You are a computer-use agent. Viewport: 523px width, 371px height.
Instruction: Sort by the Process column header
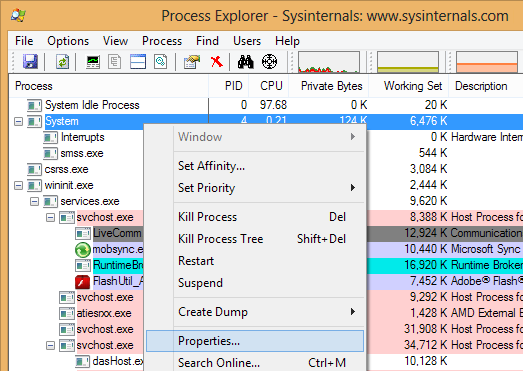(109, 86)
